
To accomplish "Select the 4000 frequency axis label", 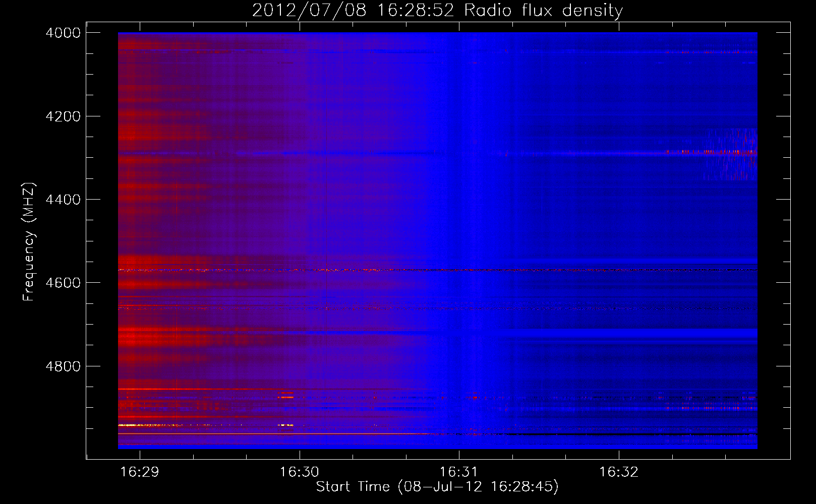I will click(63, 33).
